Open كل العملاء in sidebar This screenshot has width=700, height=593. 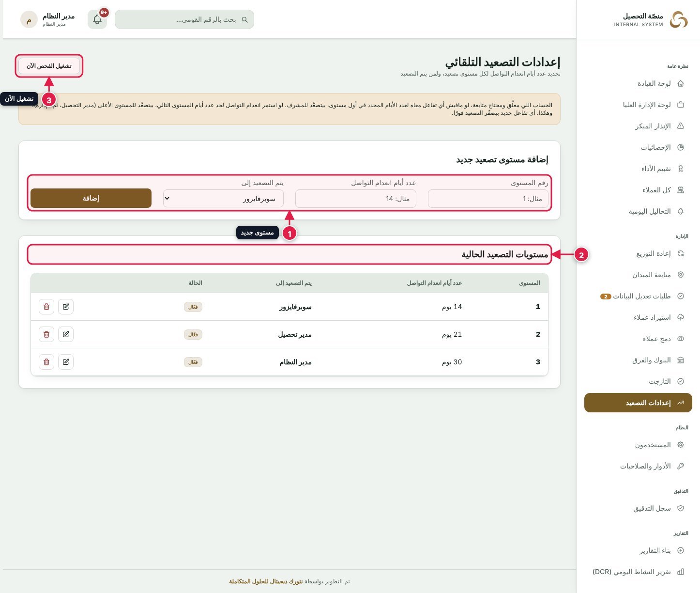point(638,190)
